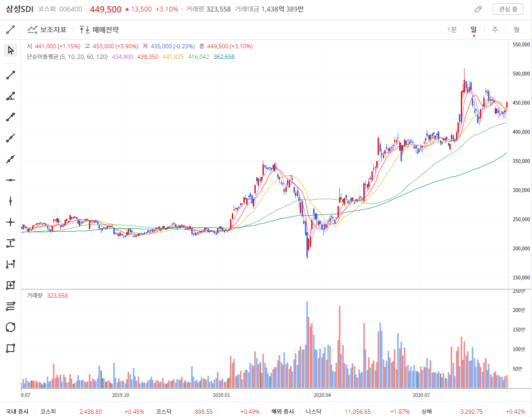Screen dimensions: 532x417
Task: Switch chart to 주 weekly interval
Action: click(x=495, y=30)
